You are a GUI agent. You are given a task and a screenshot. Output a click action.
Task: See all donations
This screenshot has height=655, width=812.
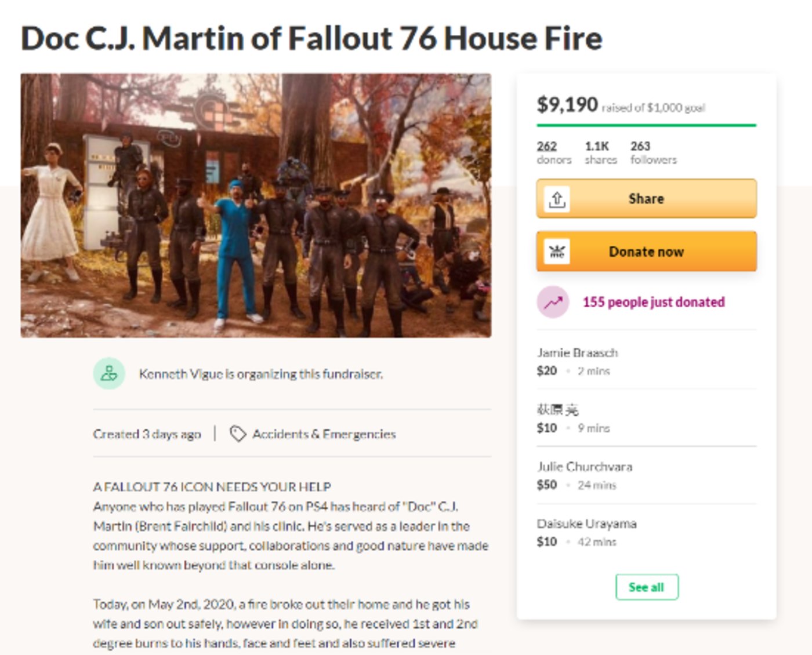[x=647, y=587]
